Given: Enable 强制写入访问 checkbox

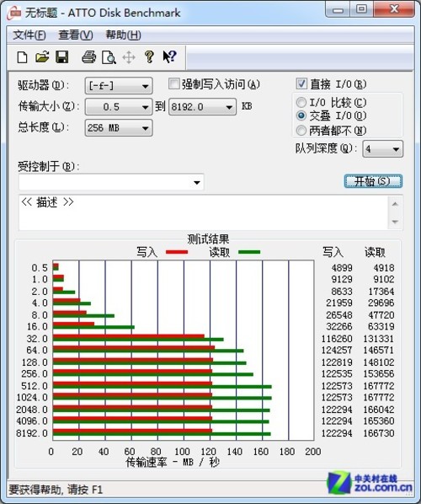Looking at the screenshot, I should coord(173,84).
